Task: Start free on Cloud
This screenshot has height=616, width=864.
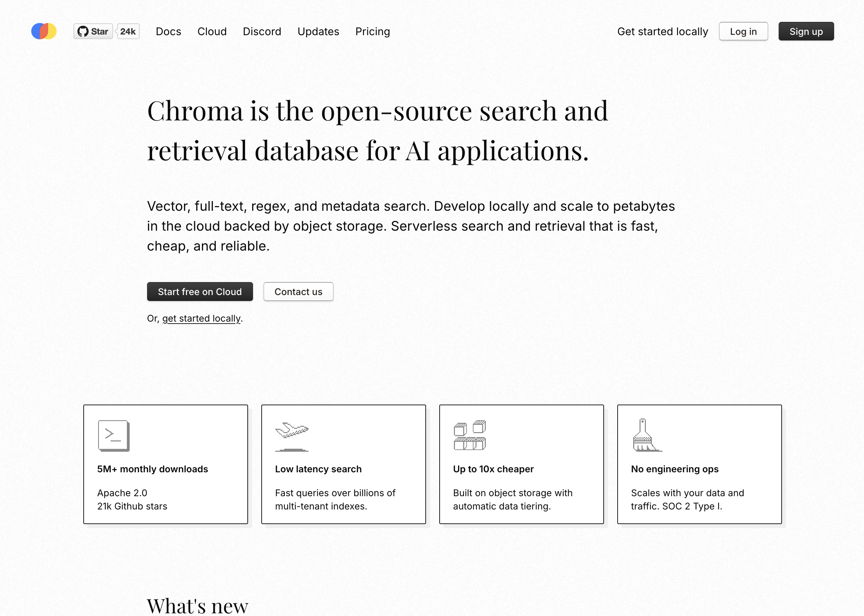Action: click(x=200, y=292)
